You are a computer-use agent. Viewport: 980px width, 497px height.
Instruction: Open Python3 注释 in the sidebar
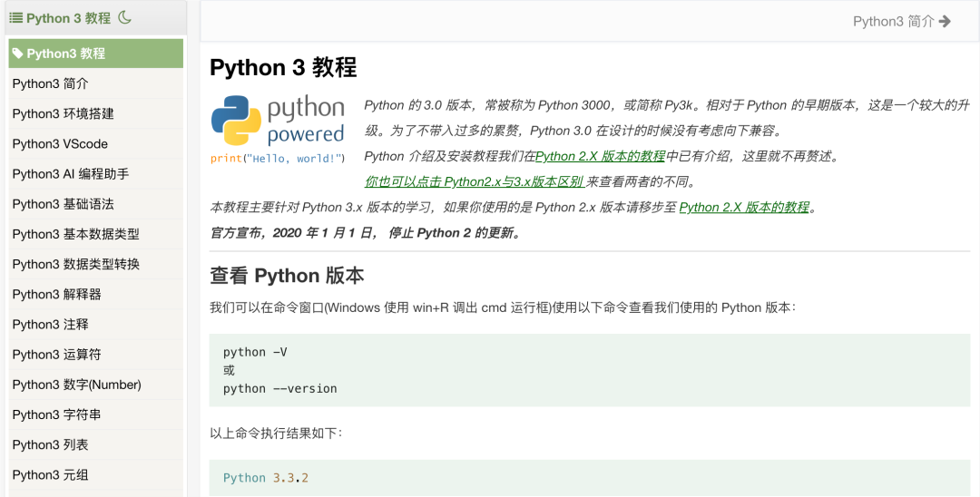(x=95, y=324)
